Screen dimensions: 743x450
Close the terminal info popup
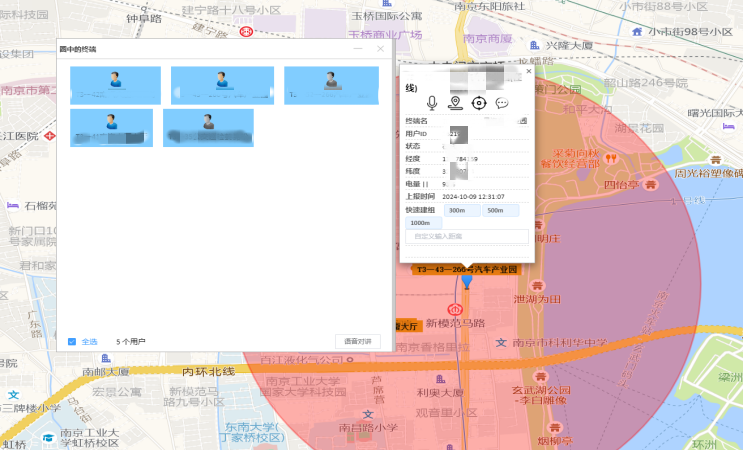(x=529, y=71)
